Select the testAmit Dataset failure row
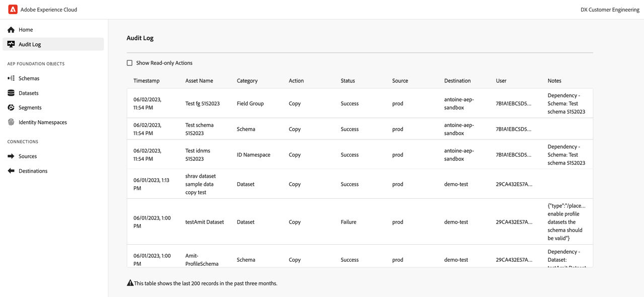This screenshot has width=644, height=297. (x=204, y=222)
